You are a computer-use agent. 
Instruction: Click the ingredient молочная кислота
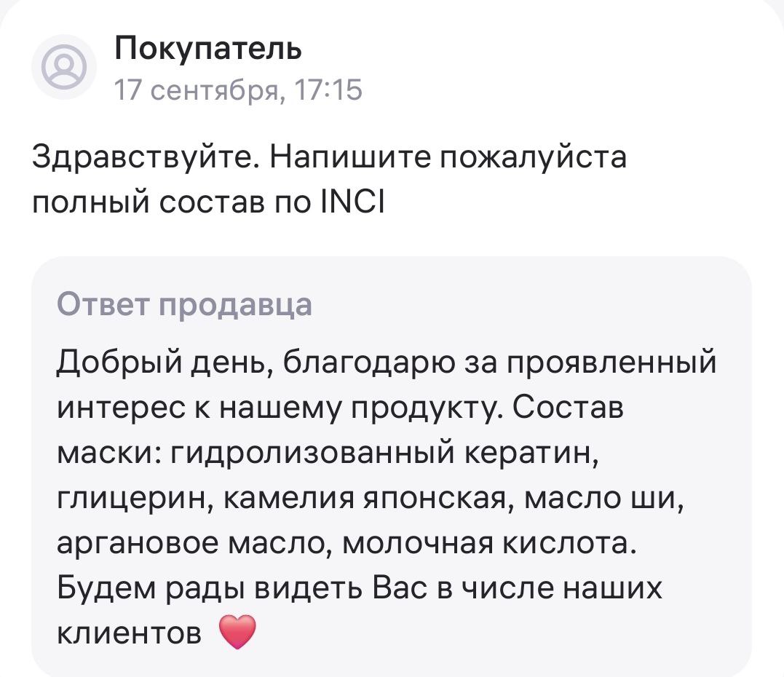(486, 544)
